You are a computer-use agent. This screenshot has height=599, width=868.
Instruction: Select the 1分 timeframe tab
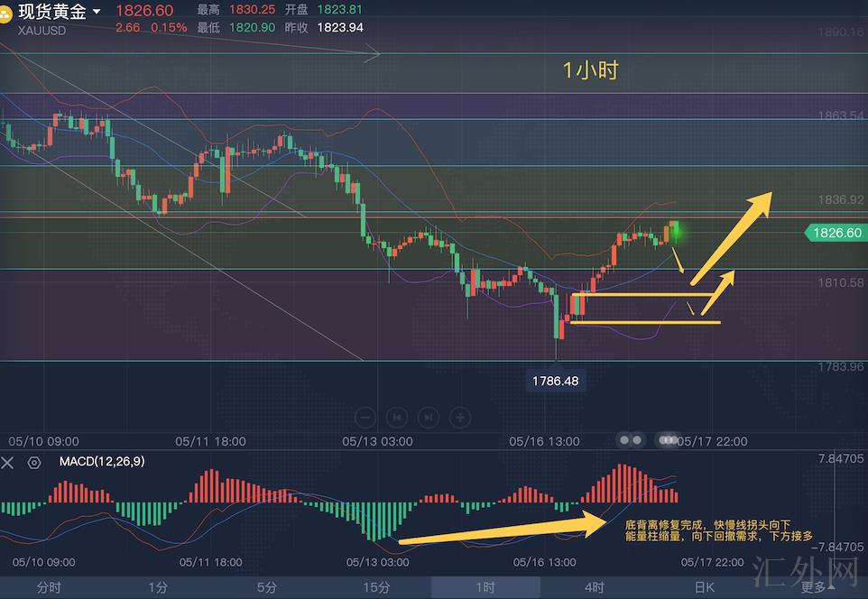157,587
